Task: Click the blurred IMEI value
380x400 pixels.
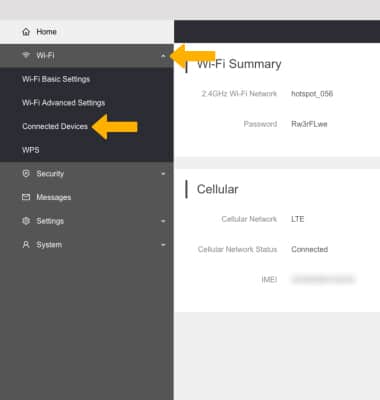Action: point(323,279)
